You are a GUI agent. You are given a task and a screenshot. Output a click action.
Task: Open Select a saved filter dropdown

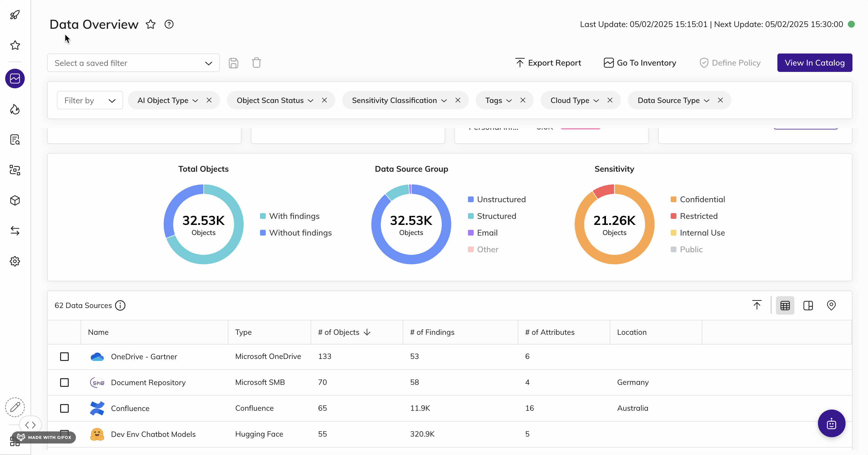[x=133, y=63]
